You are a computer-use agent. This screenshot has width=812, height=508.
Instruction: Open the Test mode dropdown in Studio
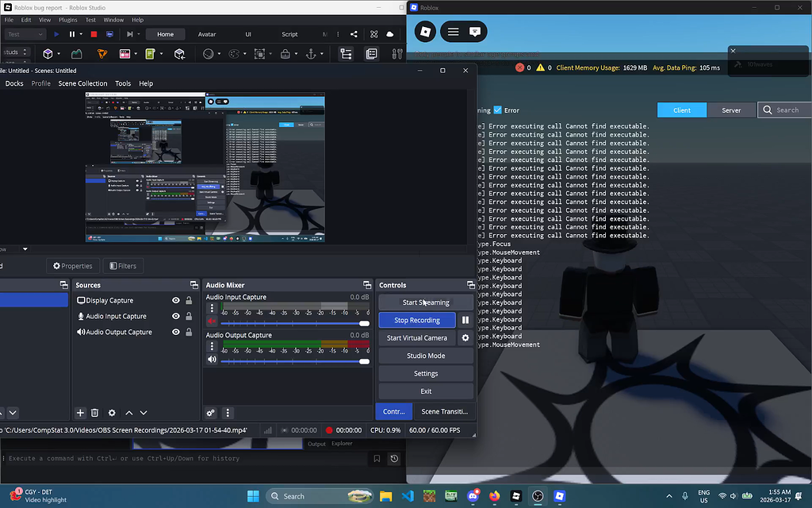[25, 34]
